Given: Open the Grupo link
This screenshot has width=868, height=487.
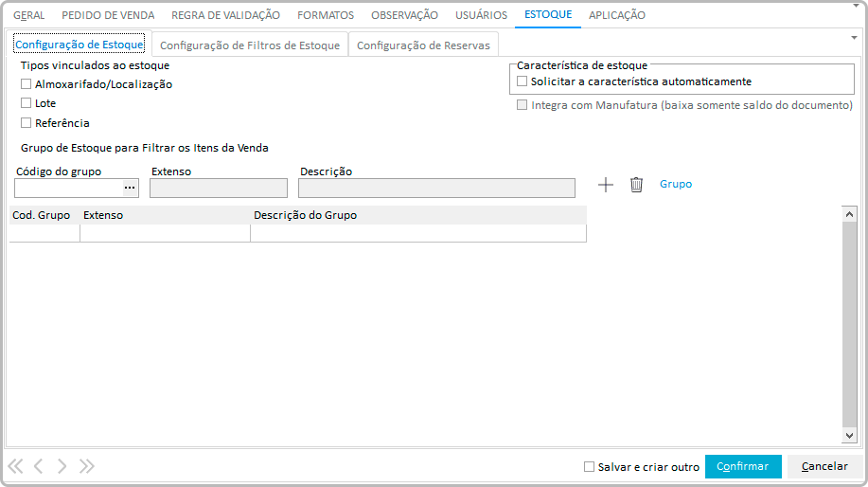Looking at the screenshot, I should [x=676, y=184].
